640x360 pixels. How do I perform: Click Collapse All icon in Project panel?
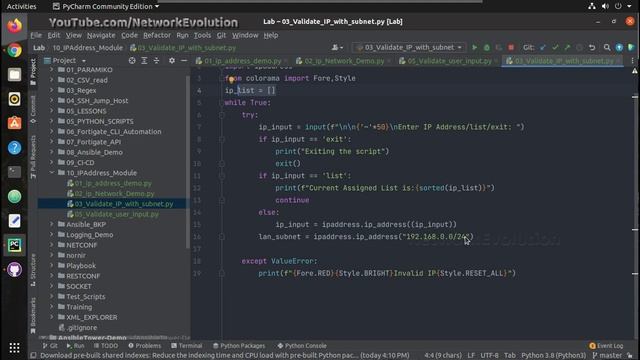click(x=156, y=60)
